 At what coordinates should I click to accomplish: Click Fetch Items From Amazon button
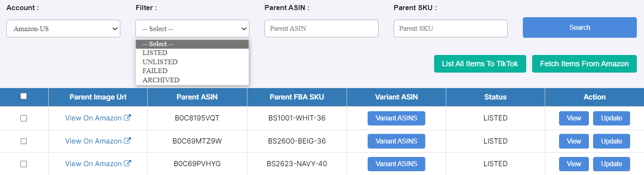coord(584,64)
